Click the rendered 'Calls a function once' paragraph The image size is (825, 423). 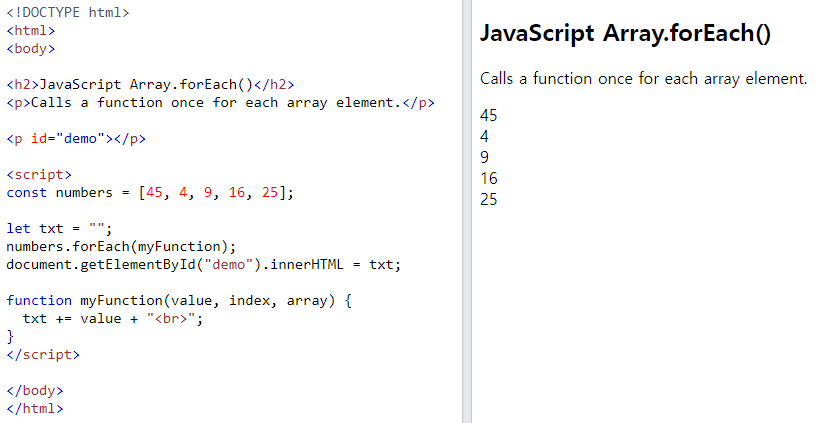(x=643, y=79)
